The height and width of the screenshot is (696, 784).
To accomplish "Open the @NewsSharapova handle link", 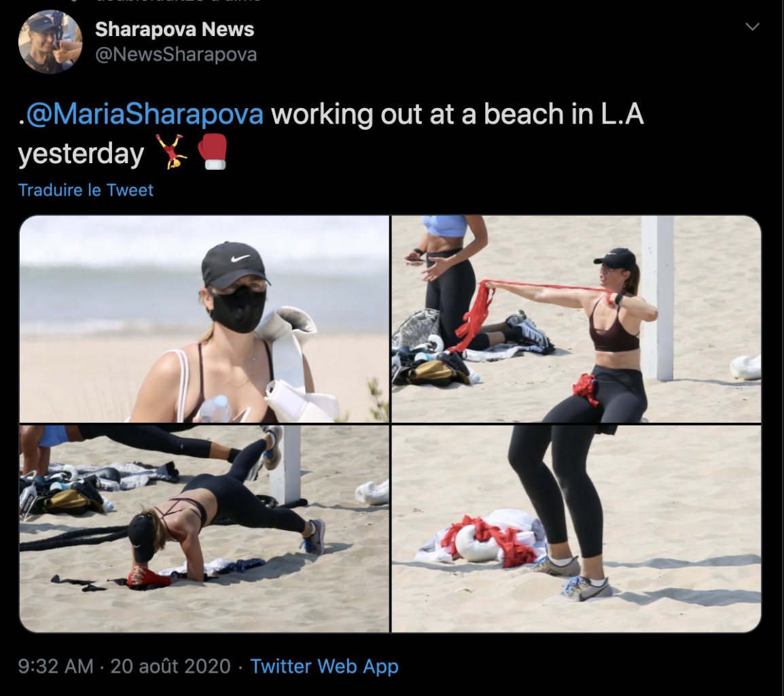I will coord(176,54).
